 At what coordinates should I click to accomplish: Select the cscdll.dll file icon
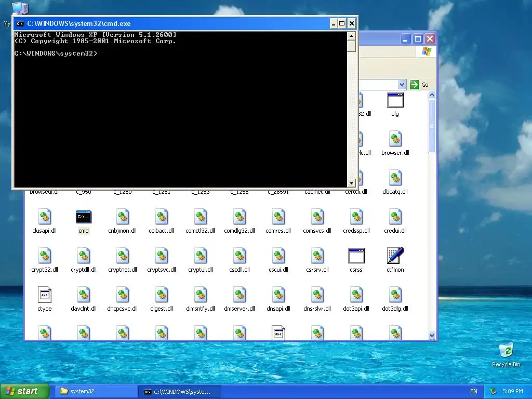pyautogui.click(x=240, y=256)
